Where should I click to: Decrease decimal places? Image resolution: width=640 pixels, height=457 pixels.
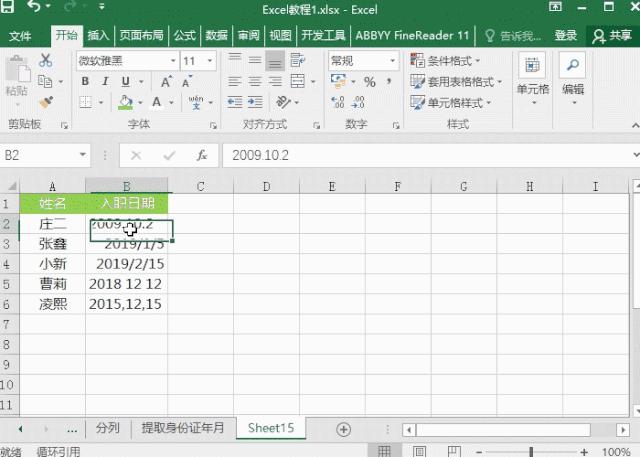(x=358, y=102)
